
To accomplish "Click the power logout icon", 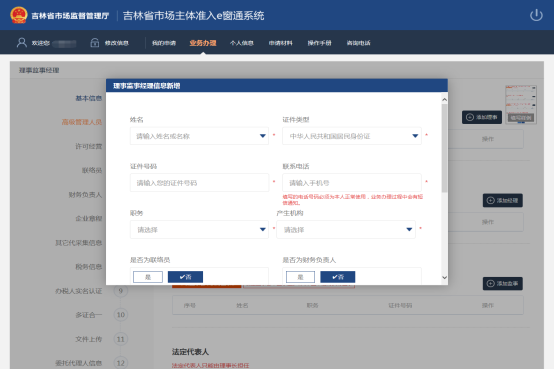I will pyautogui.click(x=536, y=15).
